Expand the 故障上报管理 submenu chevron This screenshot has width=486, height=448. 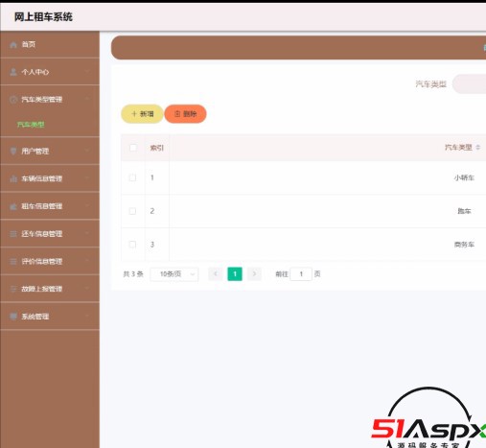pos(87,289)
